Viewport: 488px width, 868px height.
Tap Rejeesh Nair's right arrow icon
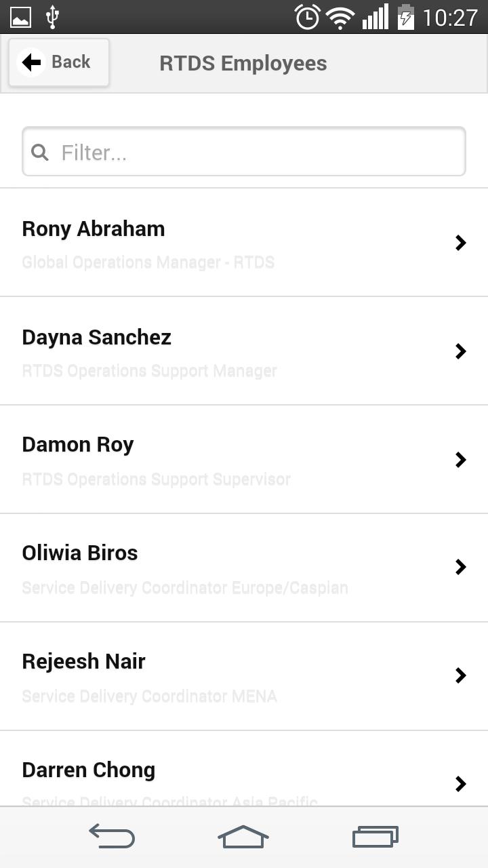461,675
